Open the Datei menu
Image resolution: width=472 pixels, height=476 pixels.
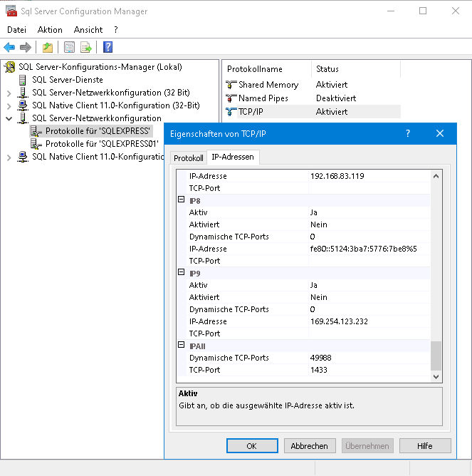click(16, 30)
